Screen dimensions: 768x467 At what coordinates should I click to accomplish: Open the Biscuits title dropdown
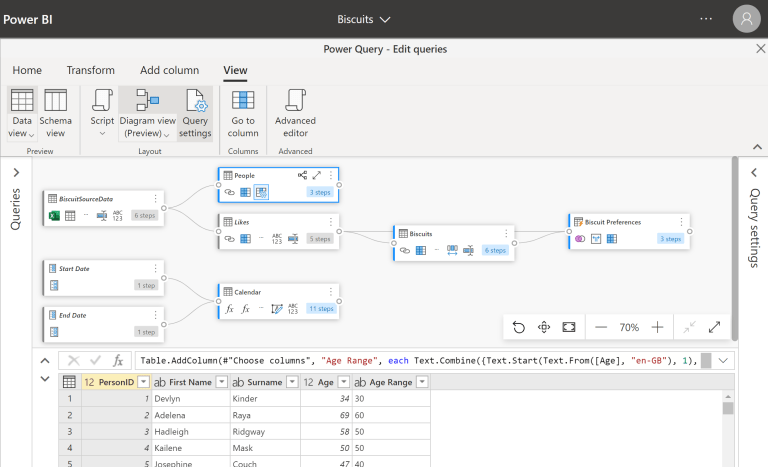363,19
